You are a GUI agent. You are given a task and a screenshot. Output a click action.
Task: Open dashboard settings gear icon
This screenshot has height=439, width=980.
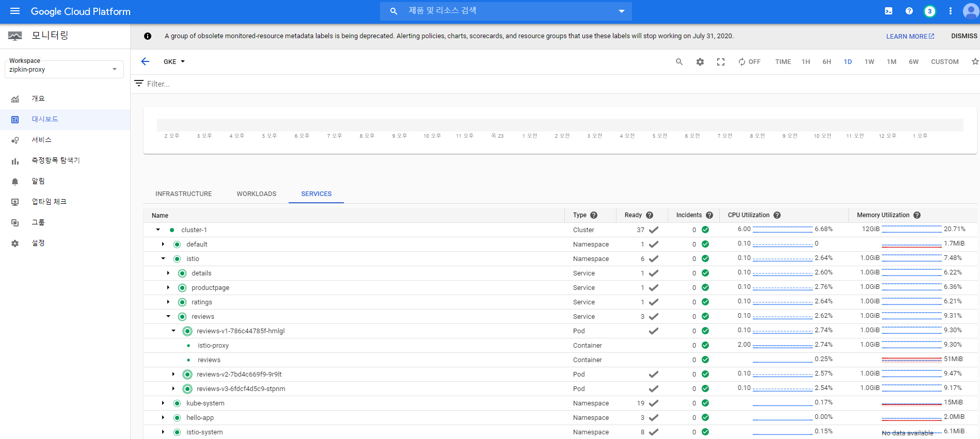click(x=700, y=62)
